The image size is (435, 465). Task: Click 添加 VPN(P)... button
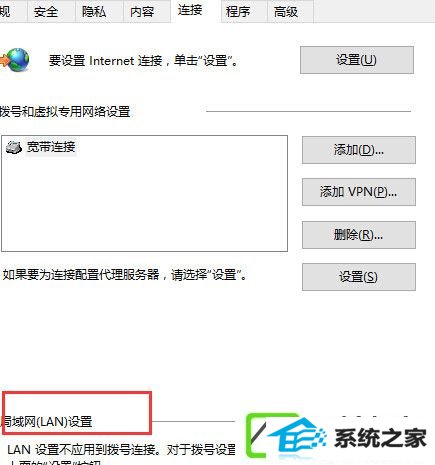point(359,192)
